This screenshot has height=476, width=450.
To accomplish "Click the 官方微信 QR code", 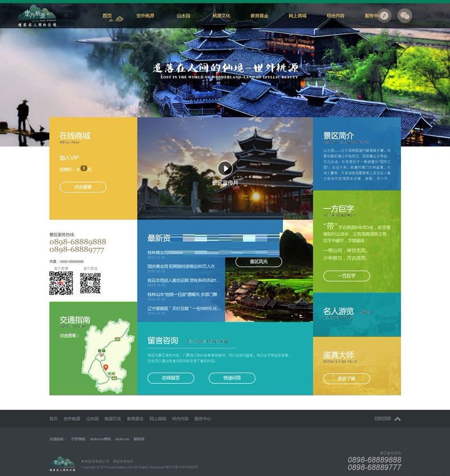I will click(90, 283).
